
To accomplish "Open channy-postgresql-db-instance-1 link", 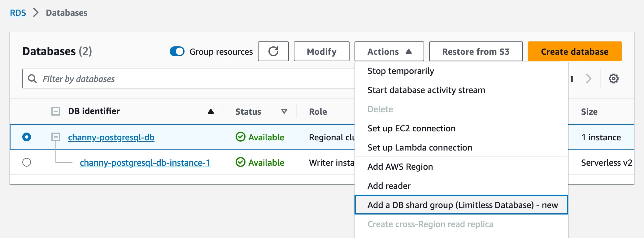I will click(145, 163).
